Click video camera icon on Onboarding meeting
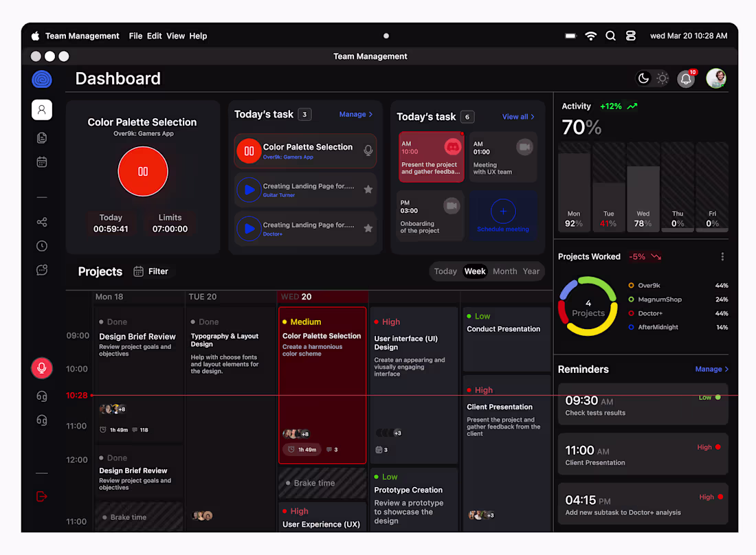The width and height of the screenshot is (756, 555). 452,206
